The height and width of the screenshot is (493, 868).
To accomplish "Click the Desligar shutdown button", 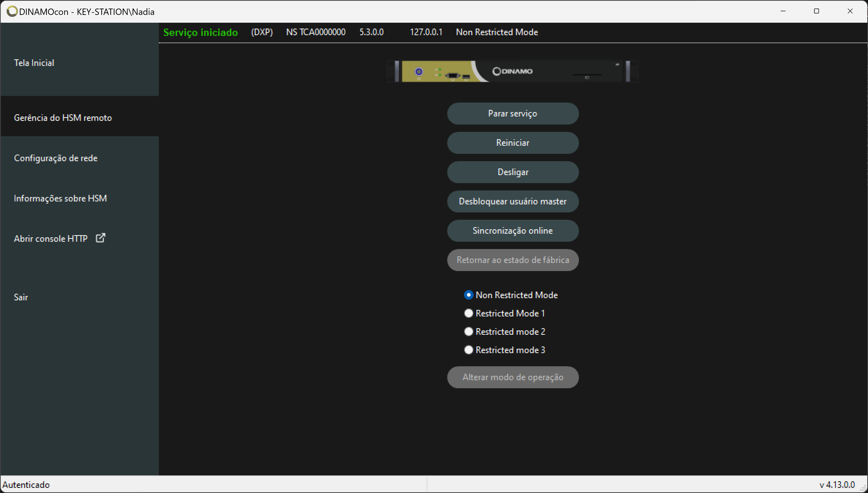I will [513, 172].
